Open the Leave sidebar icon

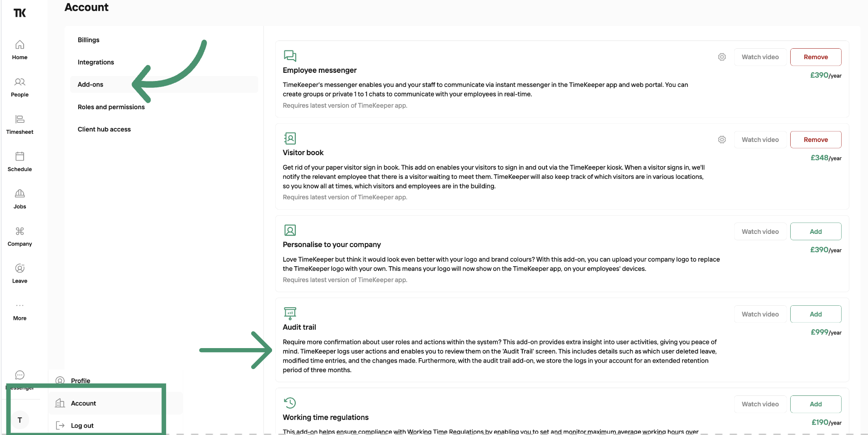pyautogui.click(x=20, y=268)
